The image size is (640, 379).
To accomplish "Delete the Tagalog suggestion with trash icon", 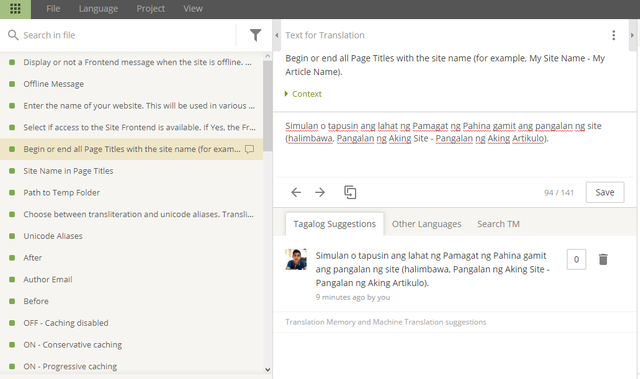I will click(603, 259).
